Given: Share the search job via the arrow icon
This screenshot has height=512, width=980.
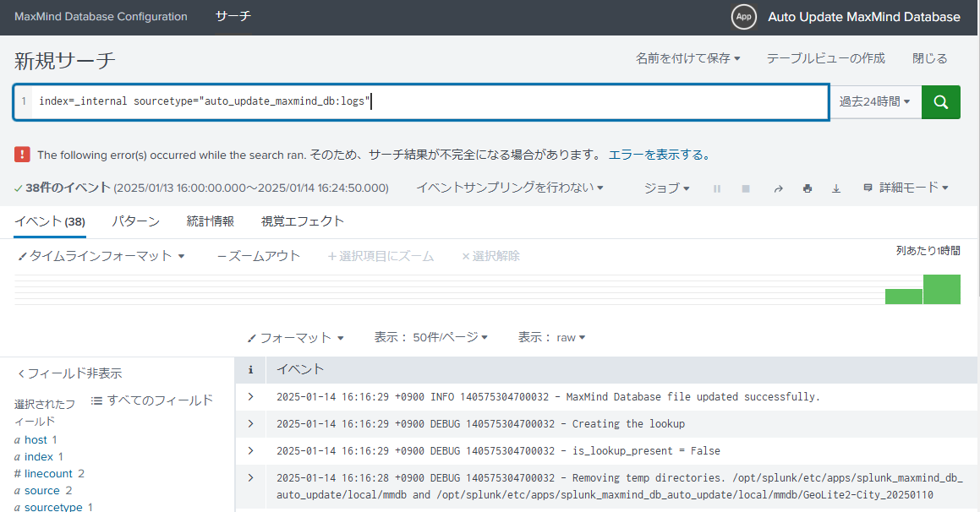Looking at the screenshot, I should [778, 188].
